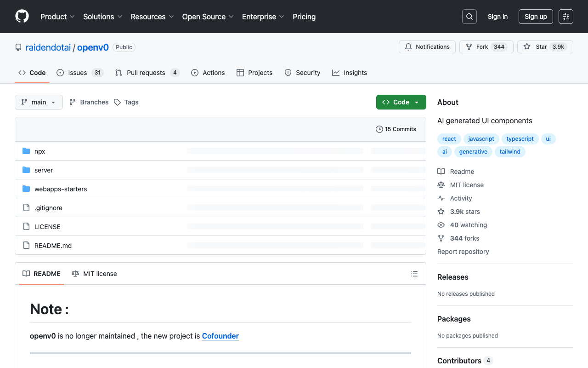The height and width of the screenshot is (368, 588).
Task: View the 15 Commits history
Action: click(396, 129)
